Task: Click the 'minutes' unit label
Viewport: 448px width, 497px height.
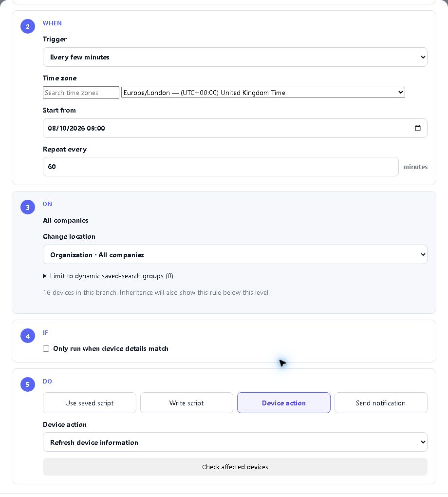Action: (415, 167)
